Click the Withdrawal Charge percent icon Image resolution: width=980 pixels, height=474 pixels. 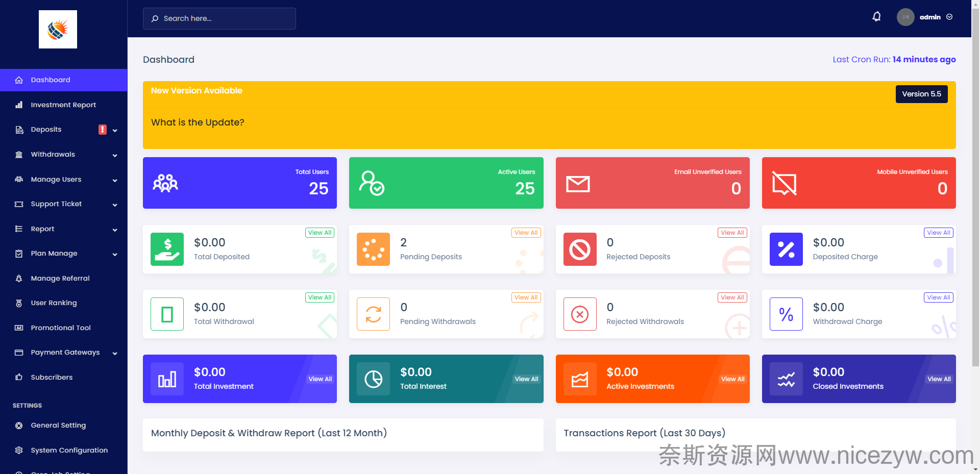coord(786,314)
